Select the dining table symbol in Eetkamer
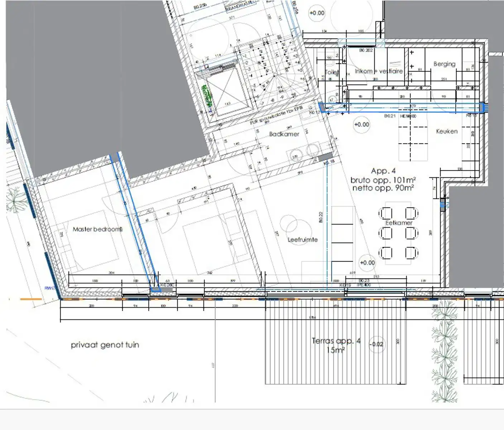 tap(398, 233)
